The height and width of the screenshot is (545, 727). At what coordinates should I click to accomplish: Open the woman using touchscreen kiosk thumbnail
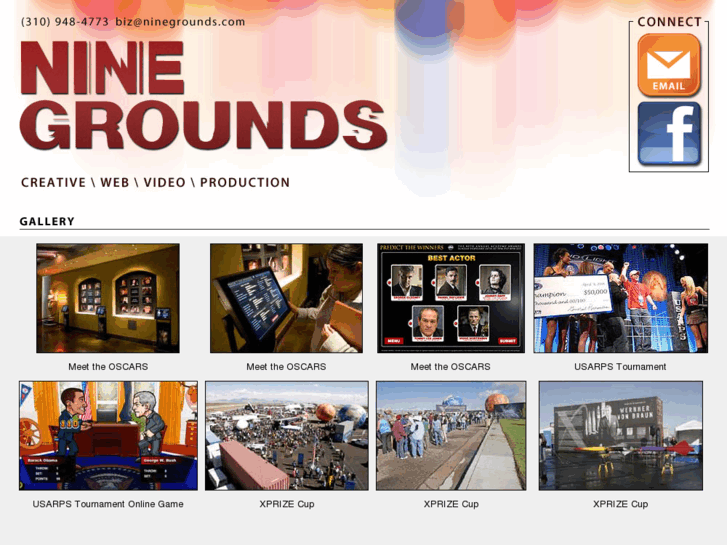click(x=287, y=298)
